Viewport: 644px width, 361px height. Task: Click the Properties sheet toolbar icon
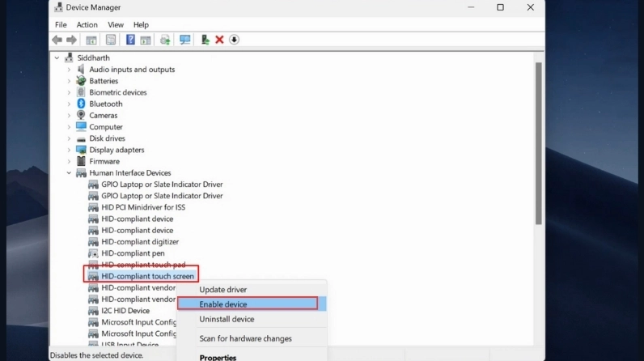pyautogui.click(x=111, y=40)
